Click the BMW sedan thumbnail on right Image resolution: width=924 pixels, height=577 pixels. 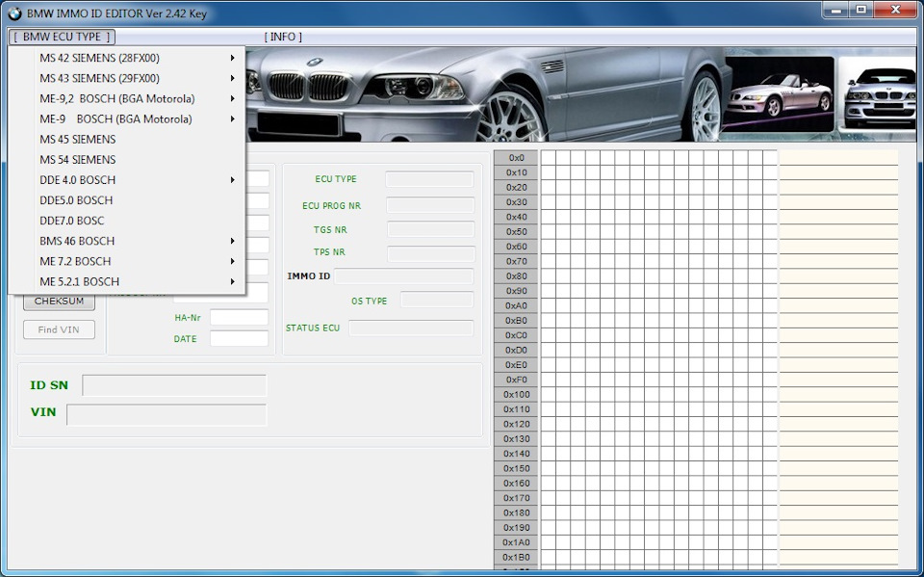point(879,93)
